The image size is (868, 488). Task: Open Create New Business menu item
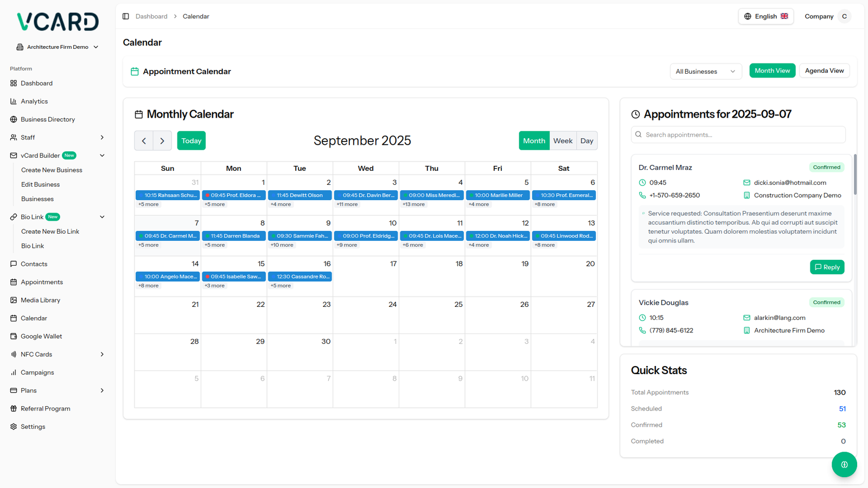click(x=52, y=170)
